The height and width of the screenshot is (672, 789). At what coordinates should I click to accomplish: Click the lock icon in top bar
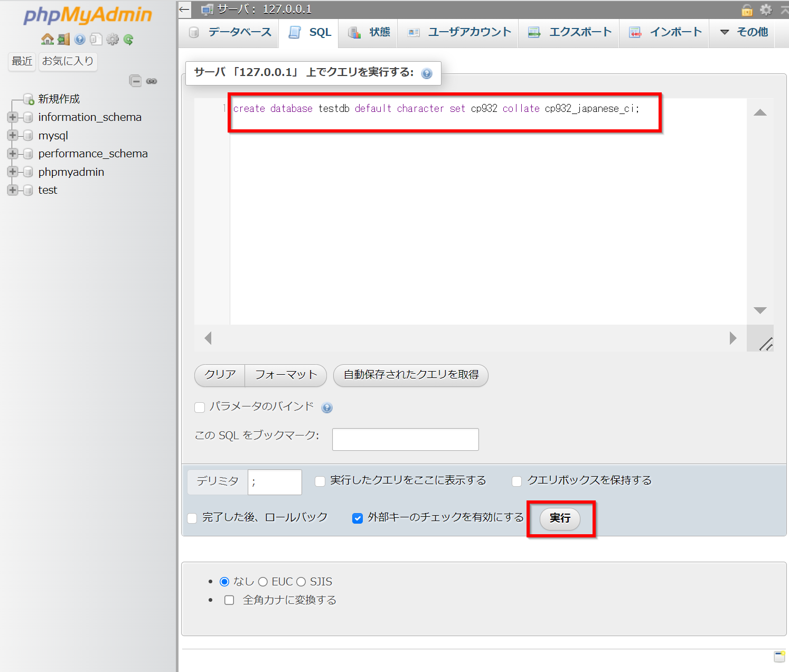747,10
